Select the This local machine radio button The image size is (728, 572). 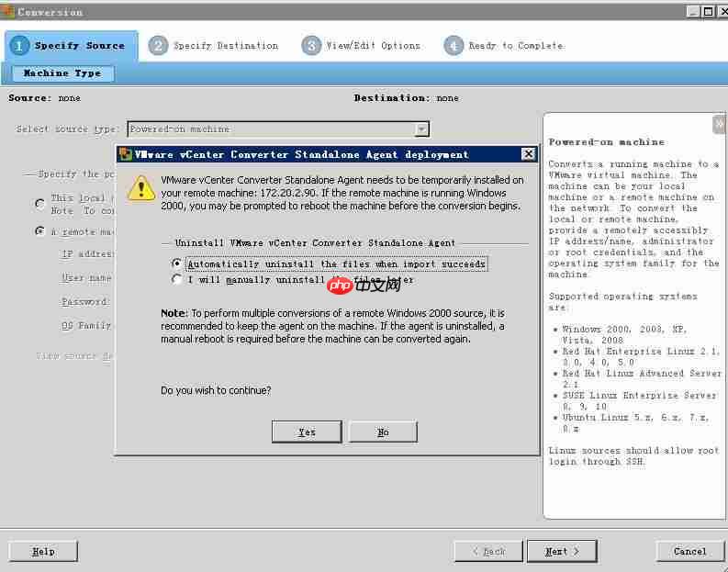pos(39,204)
